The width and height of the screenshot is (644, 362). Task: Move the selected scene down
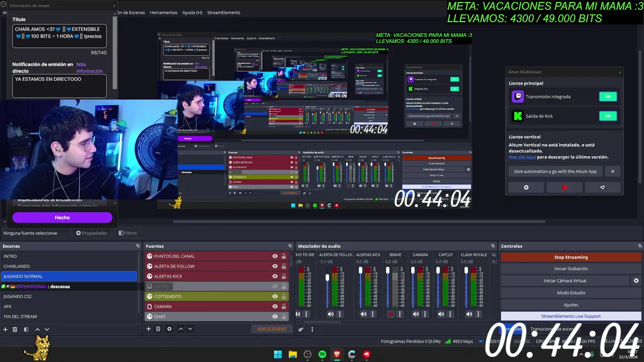[x=47, y=329]
